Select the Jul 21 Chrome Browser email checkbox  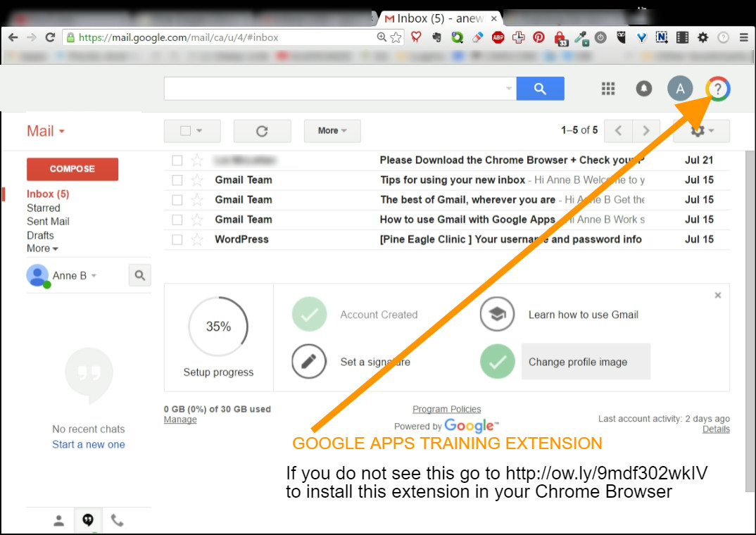(177, 160)
